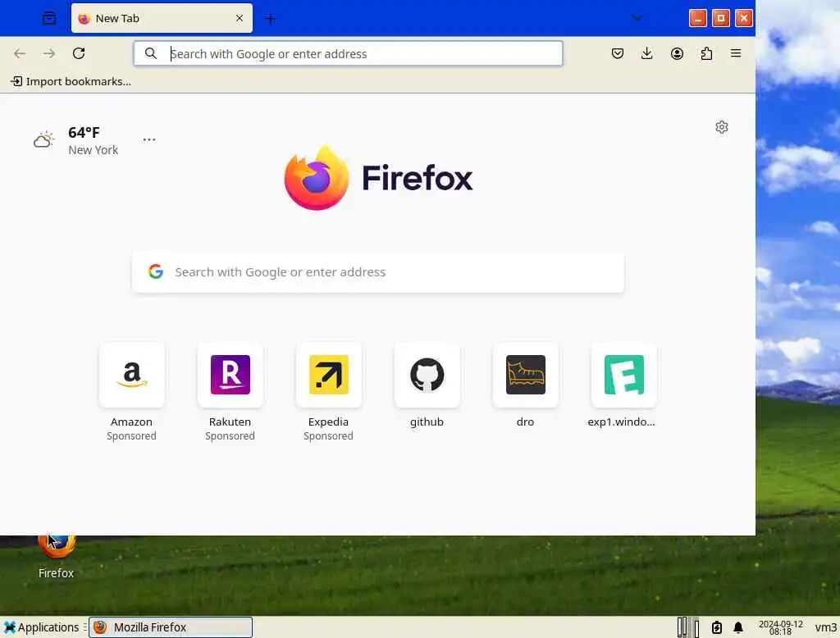840x638 pixels.
Task: Click the workspace switcher in the panel
Action: (688, 627)
